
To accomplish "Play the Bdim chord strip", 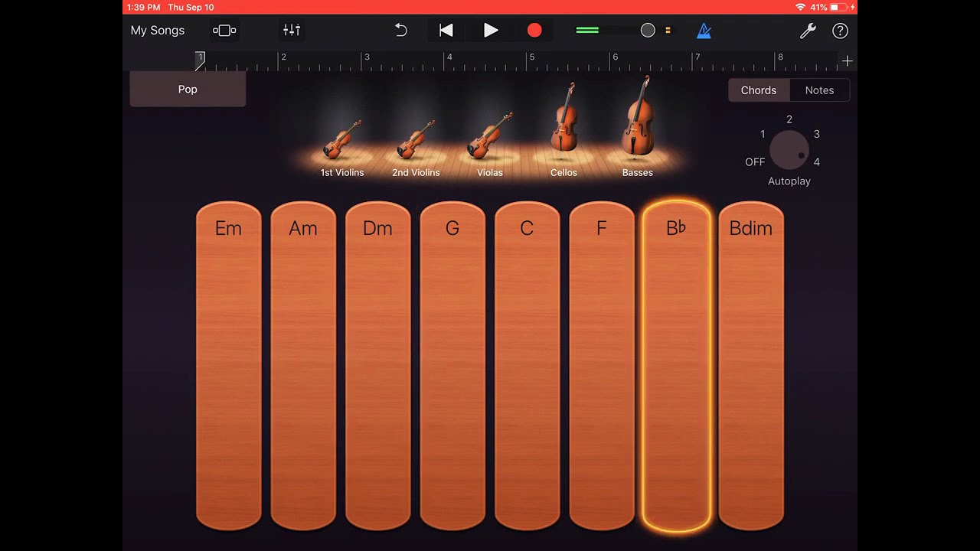I will point(751,366).
